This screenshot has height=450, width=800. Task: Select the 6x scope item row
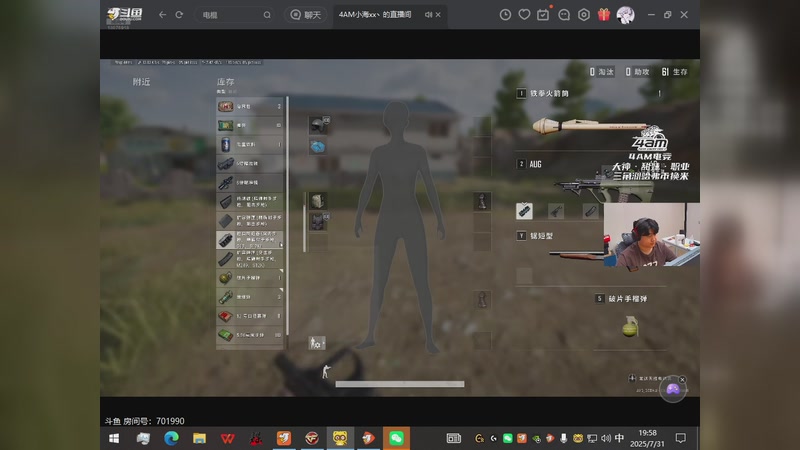249,163
